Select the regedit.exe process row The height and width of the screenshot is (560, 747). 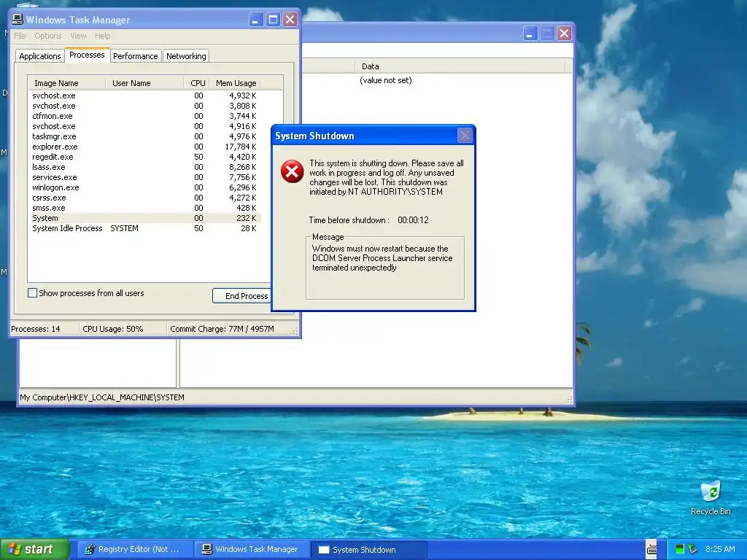point(144,157)
